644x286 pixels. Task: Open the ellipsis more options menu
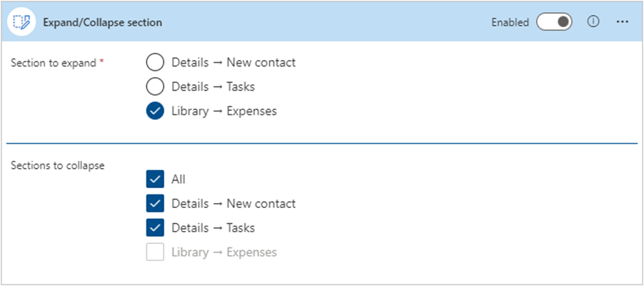click(623, 22)
